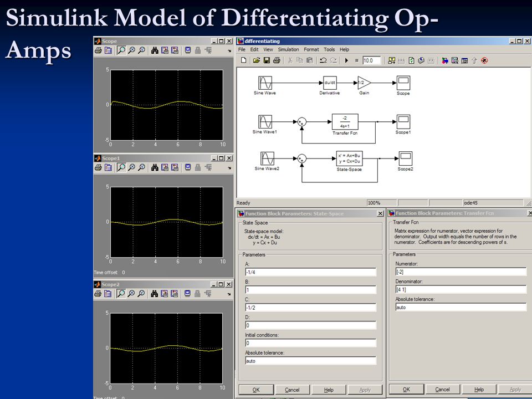532x399 pixels.
Task: Click the State-Space B parameter field
Action: point(310,290)
